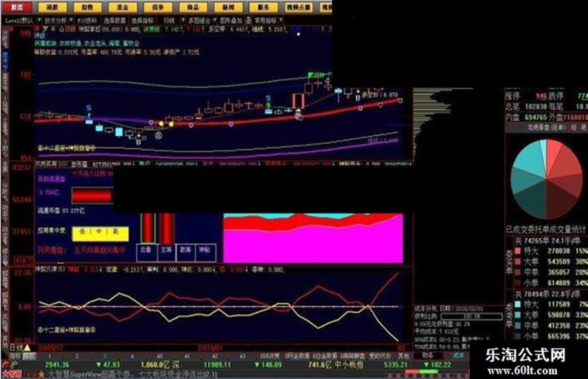Image resolution: width=588 pixels, height=379 pixels.
Task: Click the yellow triangle next to 日线 label
Action: click(x=27, y=348)
